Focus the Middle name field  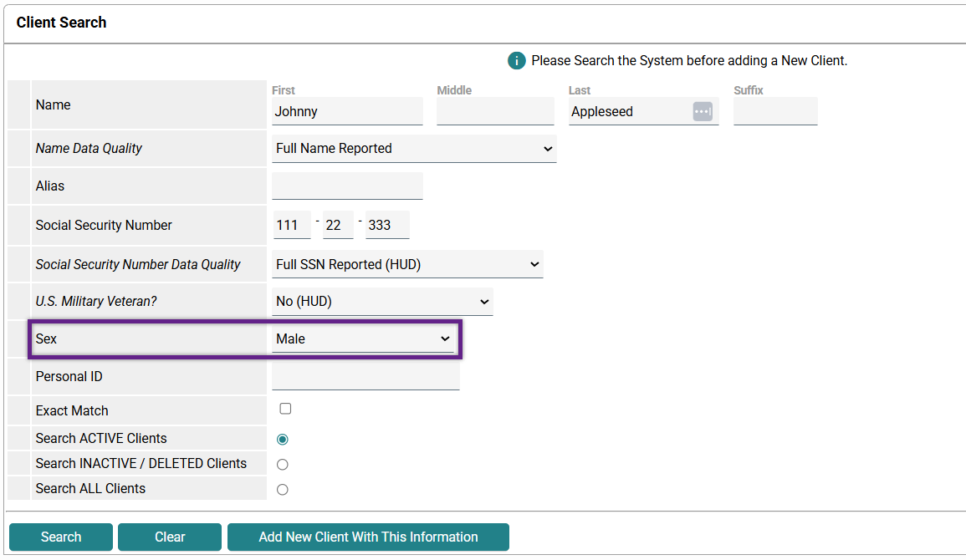(x=495, y=111)
